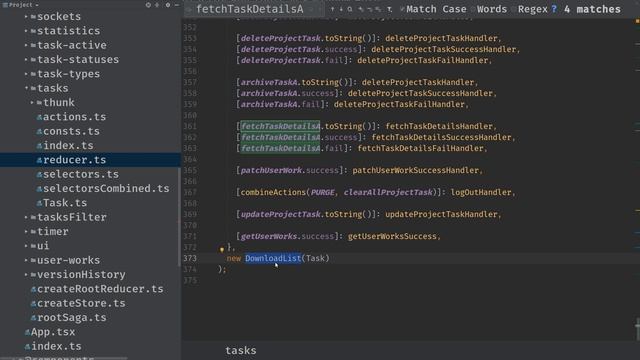Select all occurrences icon in search bar
Viewport: 640px width, 360px height.
[x=378, y=9]
